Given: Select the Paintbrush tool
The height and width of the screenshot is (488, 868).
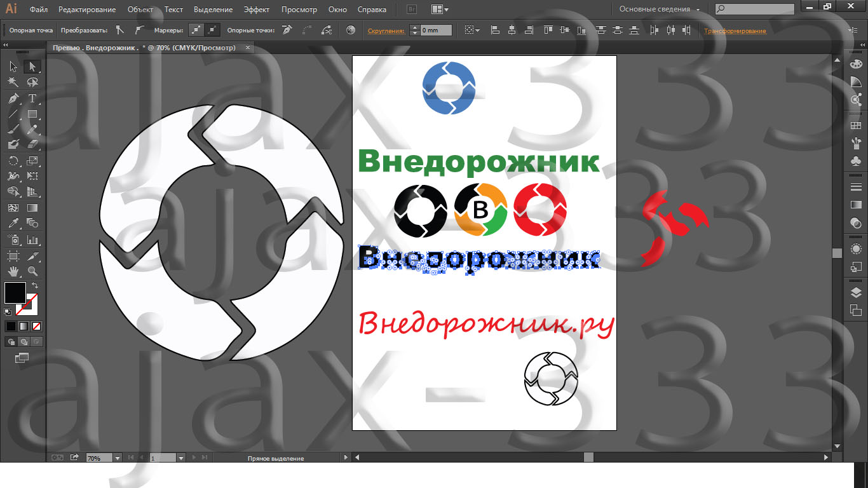Looking at the screenshot, I should [13, 130].
